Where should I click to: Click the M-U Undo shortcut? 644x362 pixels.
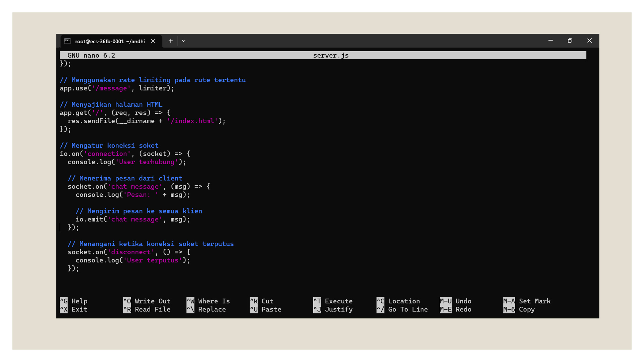click(456, 301)
